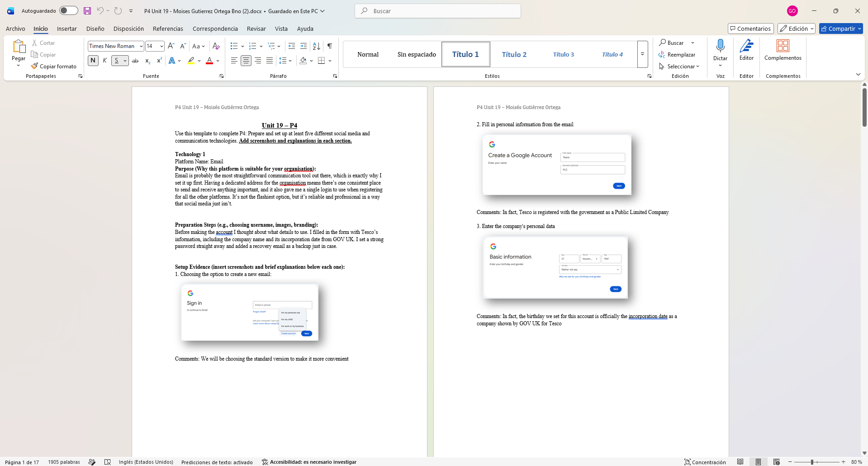Apply strikethrough formatting
Viewport: 868px width, 466px height.
click(135, 61)
